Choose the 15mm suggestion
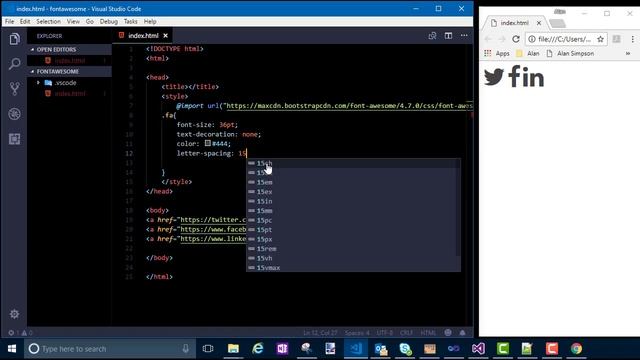The height and width of the screenshot is (360, 640). click(x=353, y=211)
